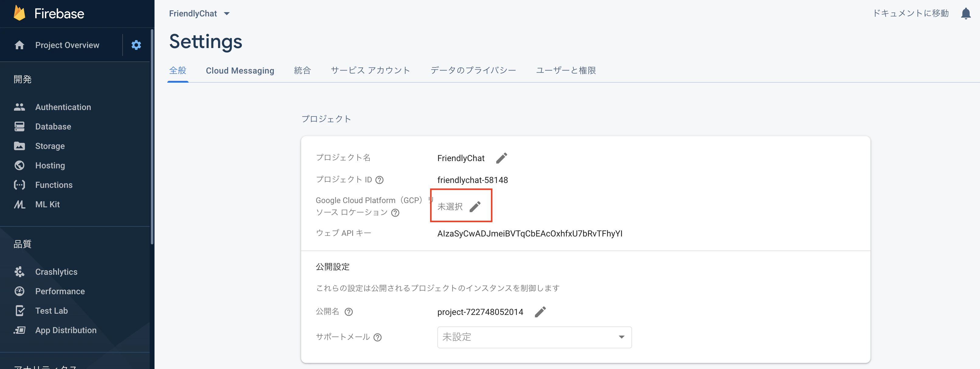Show help for GCP リソース ロケーション
The height and width of the screenshot is (369, 980).
point(395,212)
